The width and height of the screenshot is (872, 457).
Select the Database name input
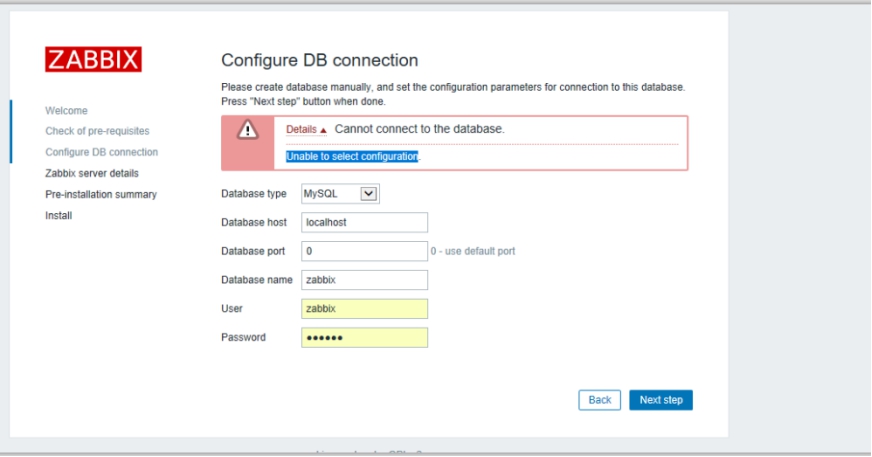pyautogui.click(x=364, y=280)
